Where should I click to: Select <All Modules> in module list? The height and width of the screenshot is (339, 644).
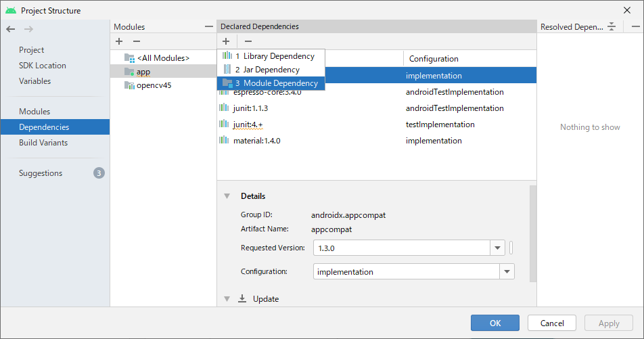pos(163,58)
